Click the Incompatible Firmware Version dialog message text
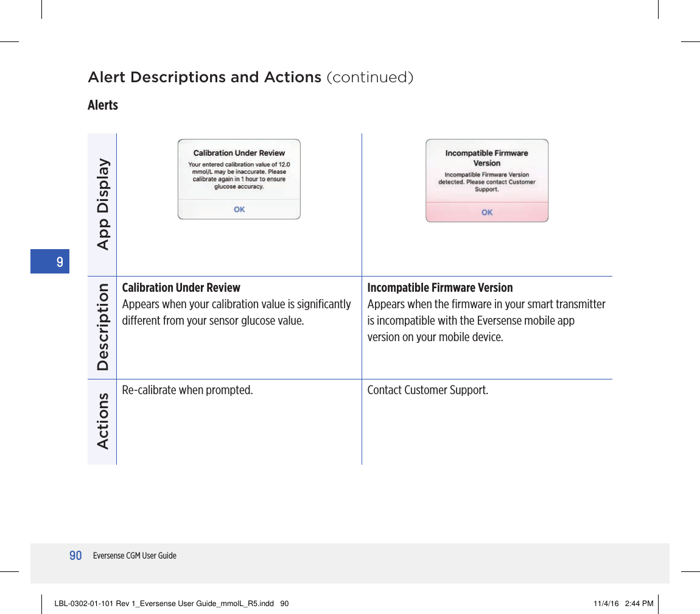This screenshot has width=700, height=614. point(486,182)
